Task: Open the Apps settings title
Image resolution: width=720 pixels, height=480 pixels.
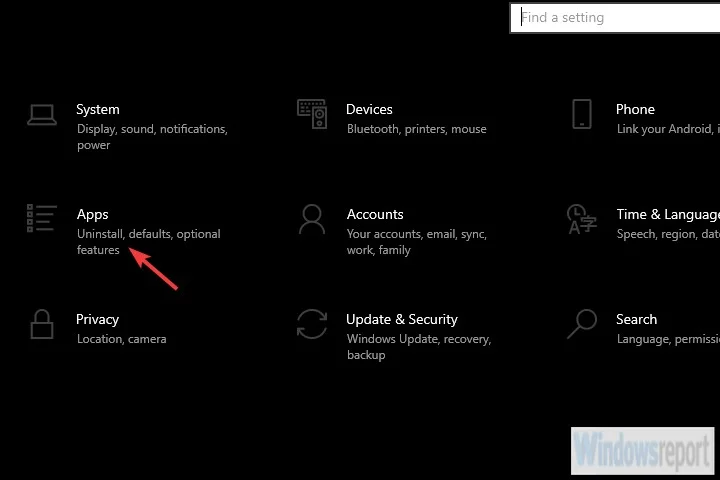Action: 92,214
